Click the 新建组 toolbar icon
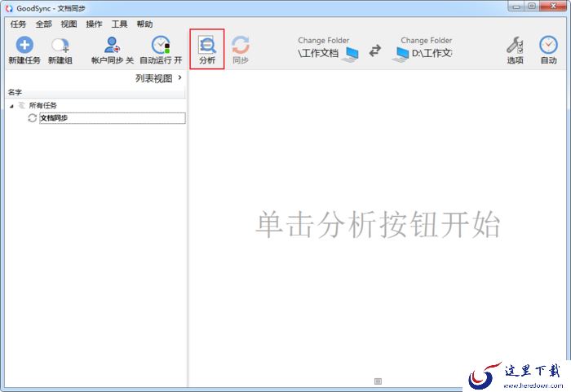571x392 pixels. [x=60, y=45]
